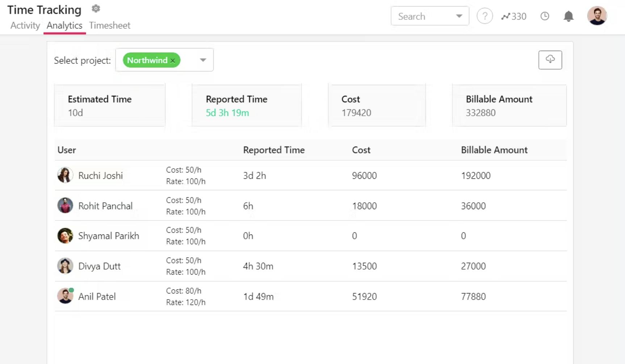Remove the Northwind project filter tag

coord(173,60)
